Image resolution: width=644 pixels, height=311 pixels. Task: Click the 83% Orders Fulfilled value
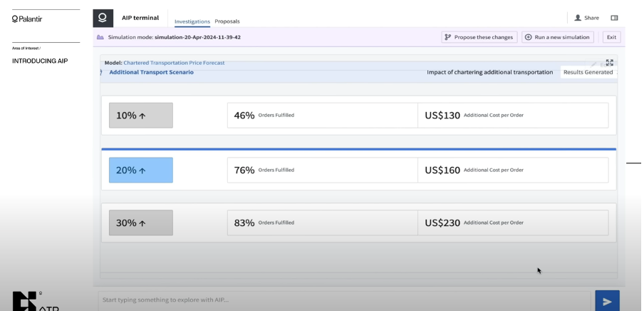pos(323,223)
